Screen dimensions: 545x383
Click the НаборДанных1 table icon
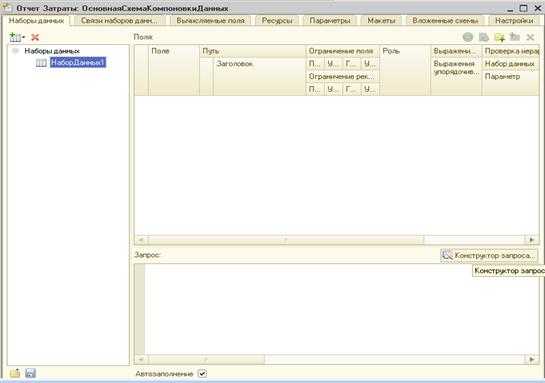41,63
